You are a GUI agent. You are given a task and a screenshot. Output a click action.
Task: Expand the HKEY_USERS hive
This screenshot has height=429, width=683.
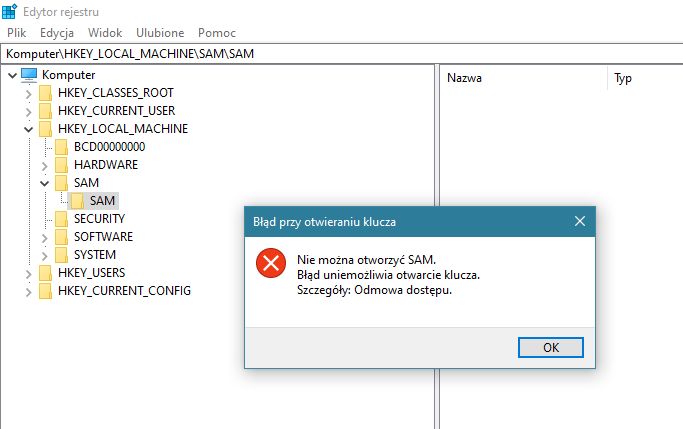[x=28, y=274]
